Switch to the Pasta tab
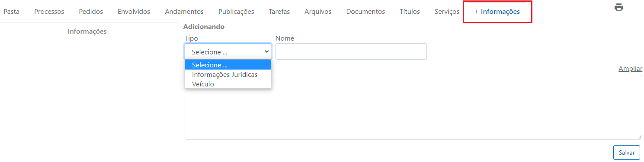This screenshot has width=644, height=162. click(x=11, y=12)
